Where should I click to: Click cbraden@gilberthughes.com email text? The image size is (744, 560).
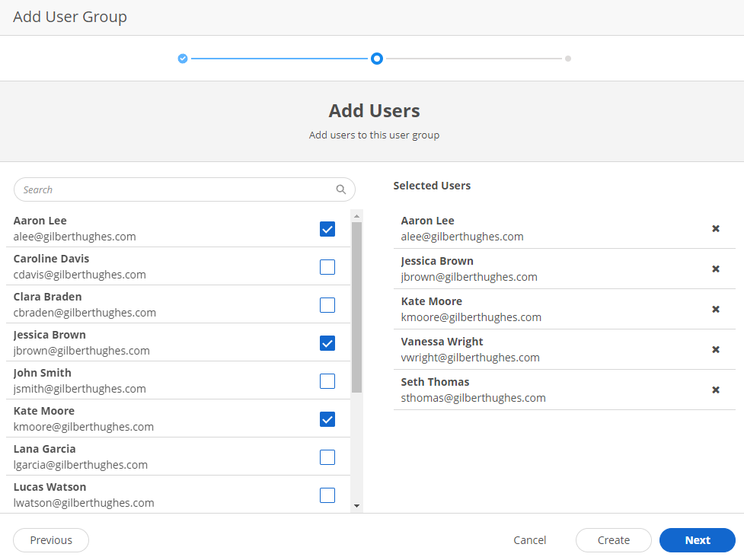[85, 313]
